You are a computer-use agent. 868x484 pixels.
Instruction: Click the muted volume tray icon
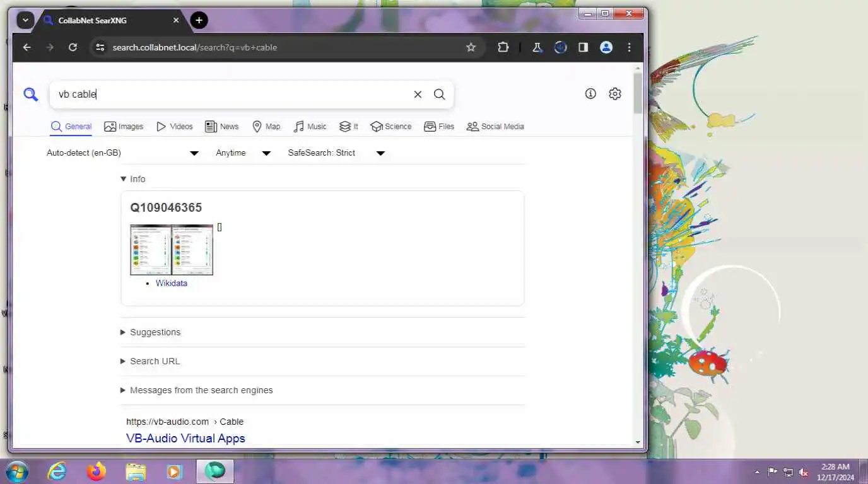click(x=804, y=472)
